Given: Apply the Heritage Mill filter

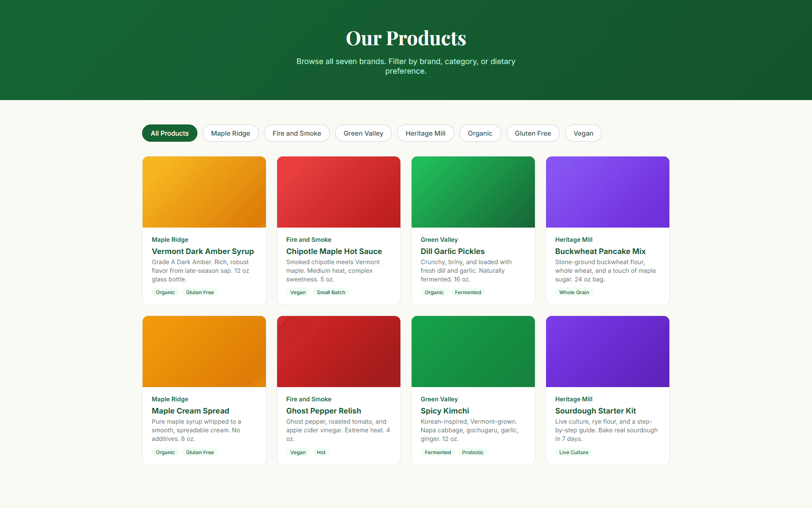Looking at the screenshot, I should 425,133.
